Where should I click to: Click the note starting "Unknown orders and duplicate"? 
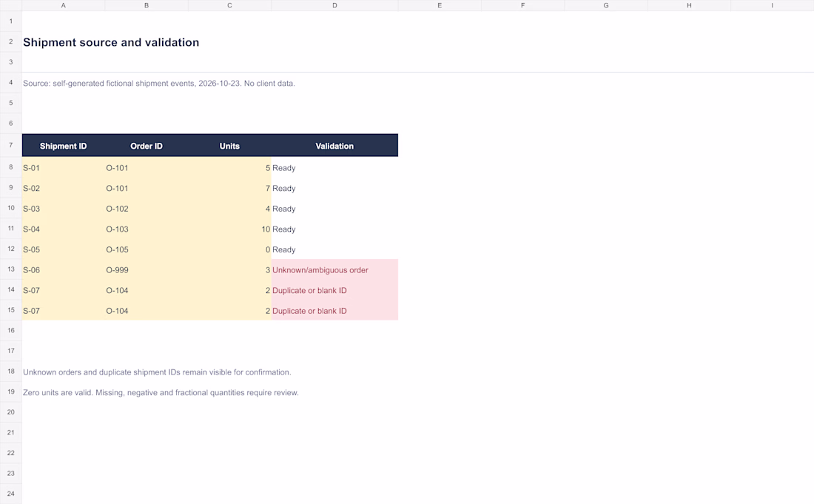(157, 372)
